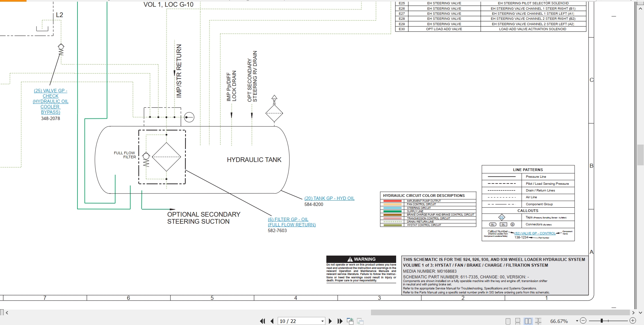Click the horizontal scrollbar left arrow
The height and width of the screenshot is (325, 644).
click(7, 313)
